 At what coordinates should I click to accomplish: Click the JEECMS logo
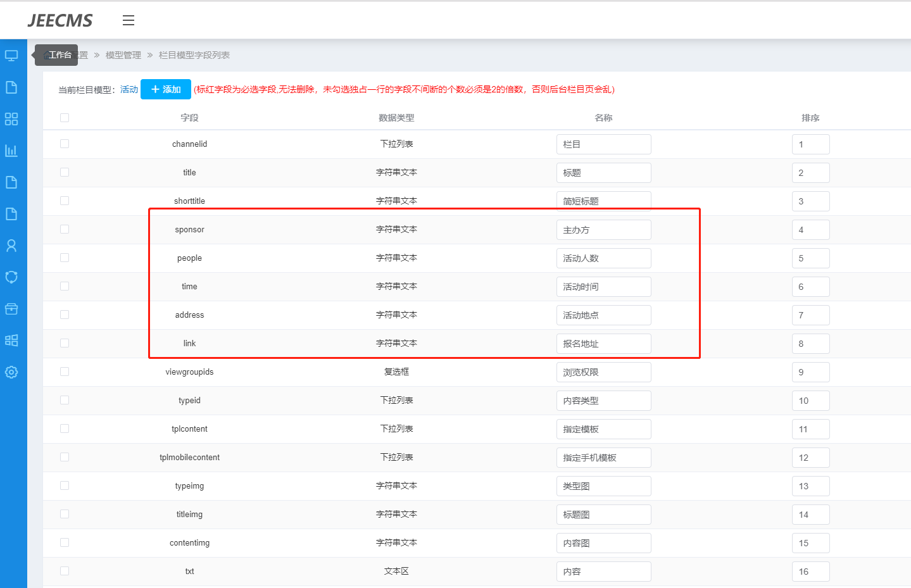click(60, 21)
